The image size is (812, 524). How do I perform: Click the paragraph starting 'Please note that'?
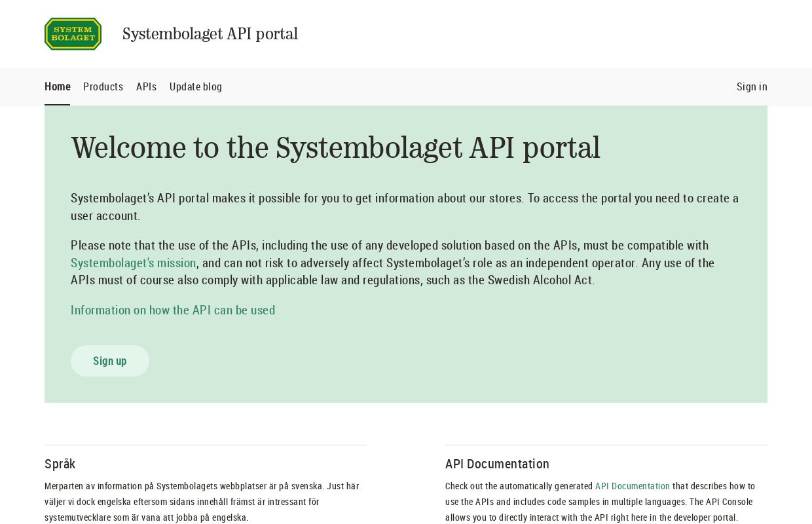[x=393, y=263]
